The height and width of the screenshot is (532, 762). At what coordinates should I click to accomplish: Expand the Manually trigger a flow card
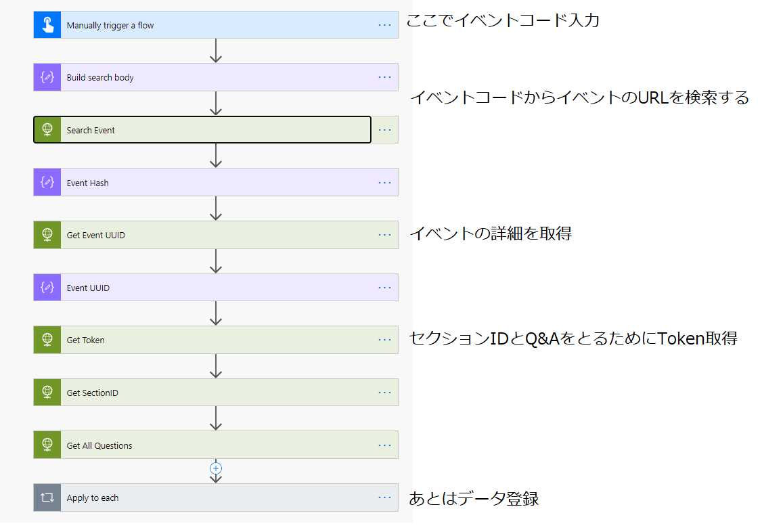216,25
